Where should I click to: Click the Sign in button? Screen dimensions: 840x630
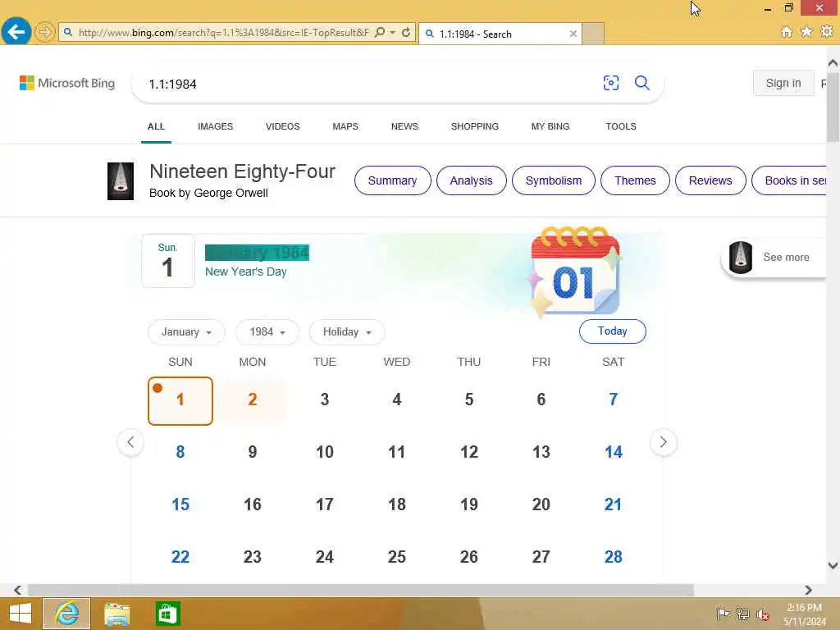click(x=783, y=83)
